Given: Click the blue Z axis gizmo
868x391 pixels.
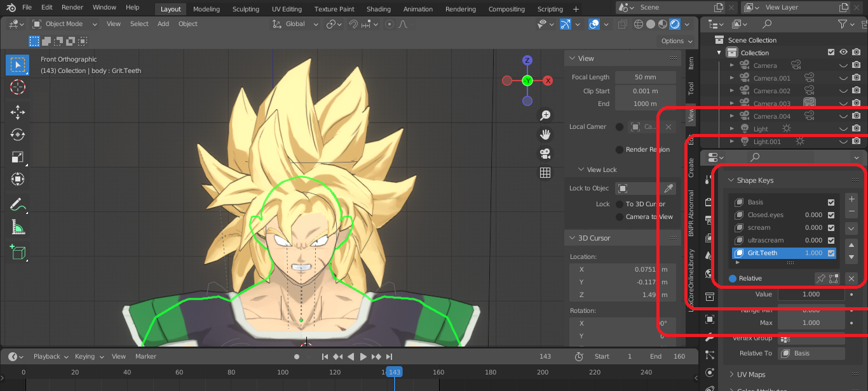Looking at the screenshot, I should coord(527,61).
